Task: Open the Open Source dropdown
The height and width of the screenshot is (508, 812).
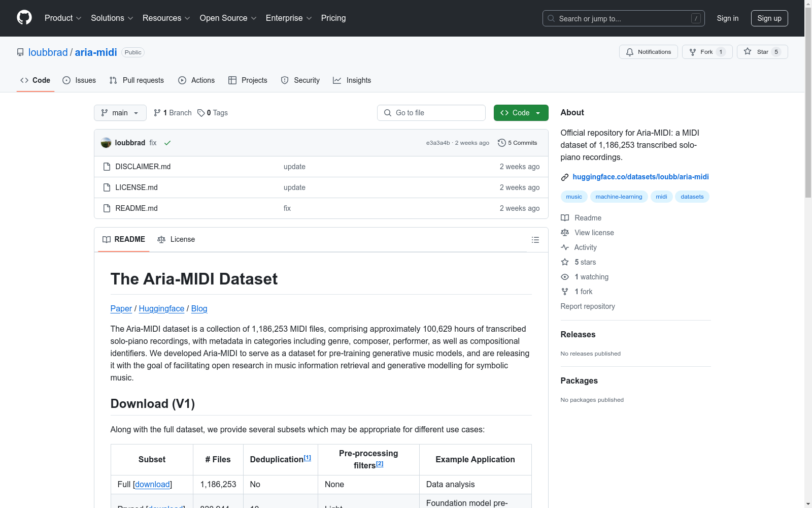Action: [228, 18]
